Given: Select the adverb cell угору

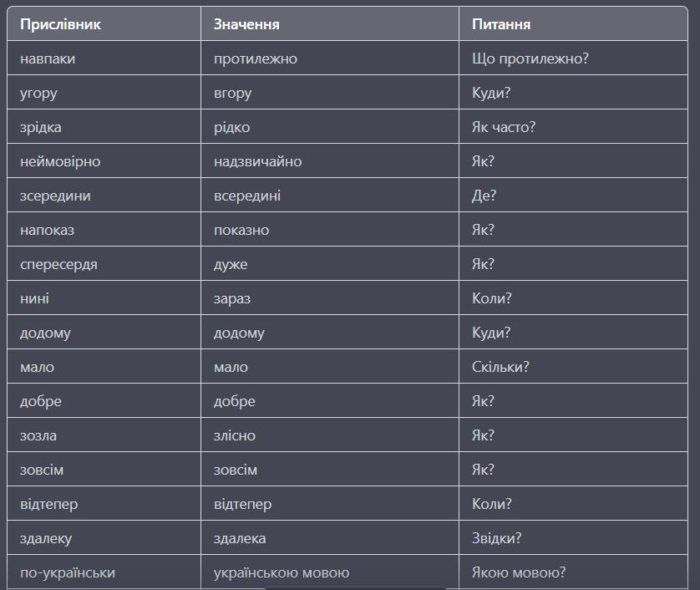Looking at the screenshot, I should 38,93.
